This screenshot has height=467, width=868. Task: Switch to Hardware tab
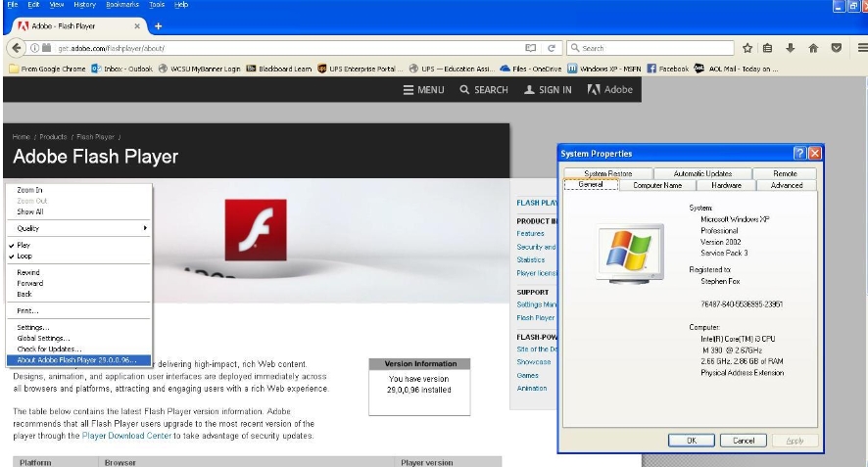pos(726,185)
